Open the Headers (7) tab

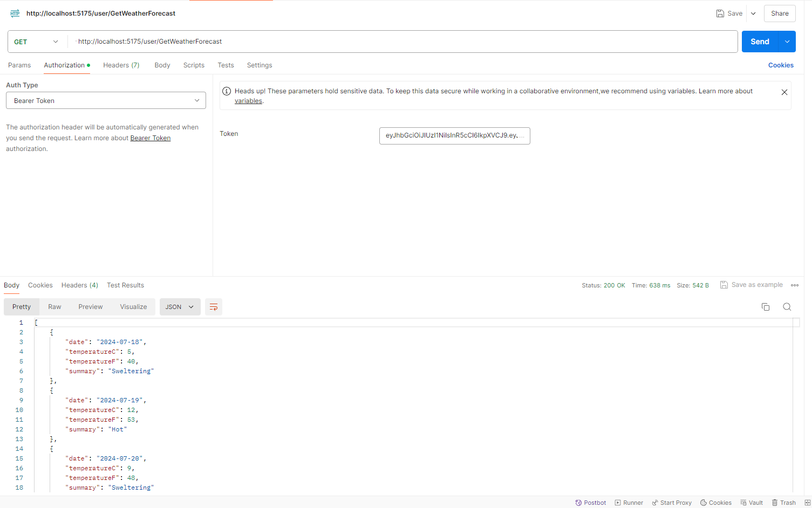coord(121,65)
